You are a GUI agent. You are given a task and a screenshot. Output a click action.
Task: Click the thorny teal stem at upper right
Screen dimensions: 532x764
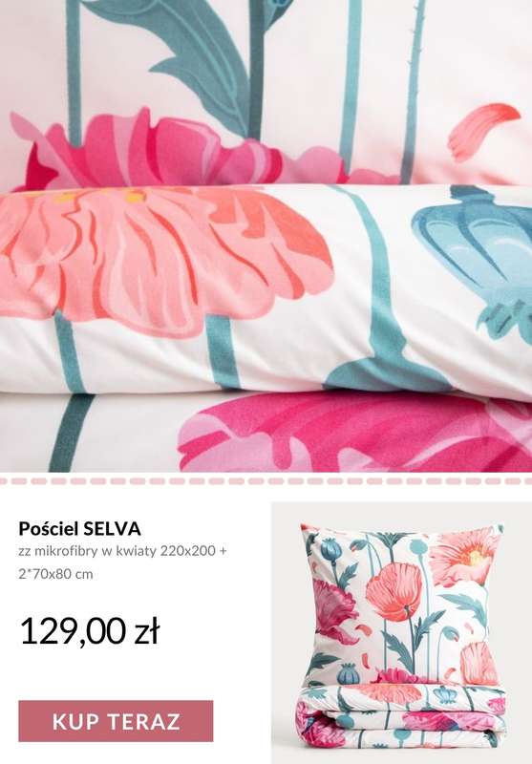coord(414,88)
